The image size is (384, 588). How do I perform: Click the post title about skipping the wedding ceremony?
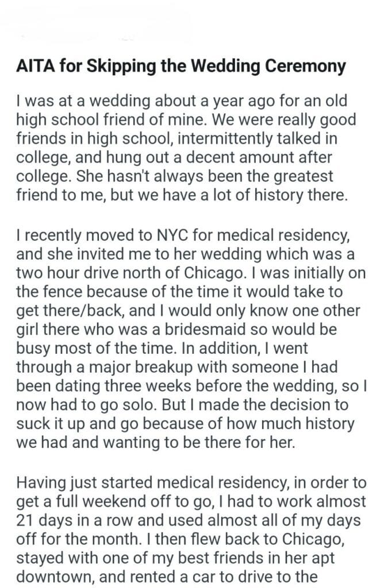tap(181, 67)
